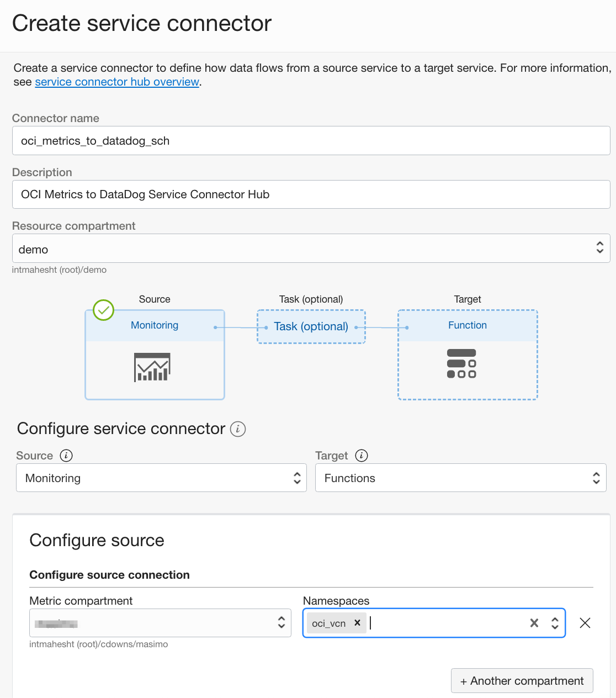The image size is (616, 698).
Task: Open the Target dropdown set to Functions
Action: click(596, 478)
